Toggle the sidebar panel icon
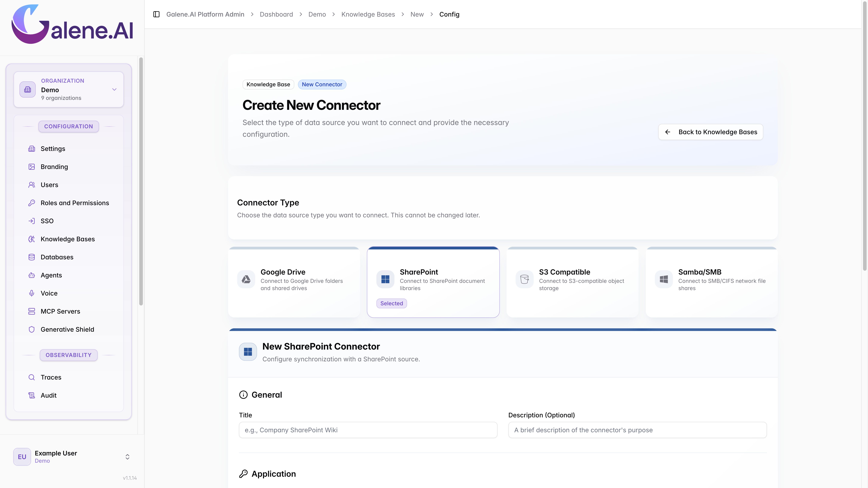868x488 pixels. [x=156, y=14]
